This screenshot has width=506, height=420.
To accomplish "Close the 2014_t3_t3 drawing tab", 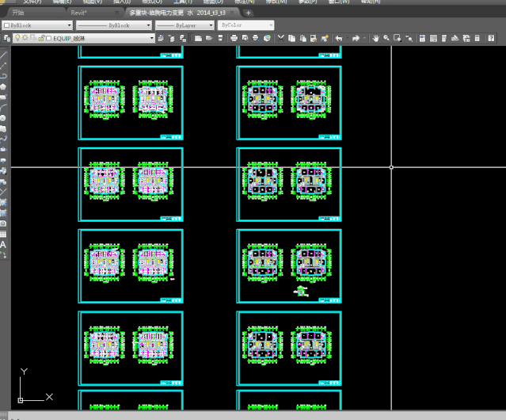I will pos(232,13).
